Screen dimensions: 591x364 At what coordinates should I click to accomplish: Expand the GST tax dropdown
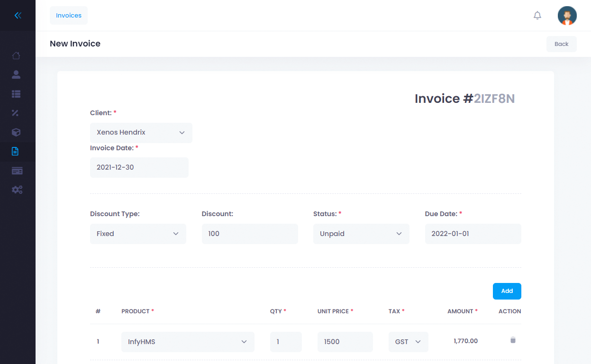408,342
